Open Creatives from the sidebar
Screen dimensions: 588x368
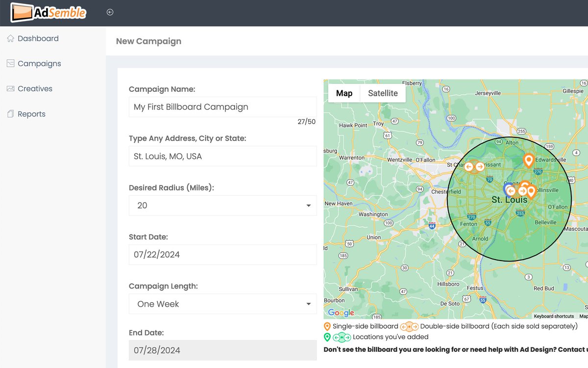coord(10,88)
